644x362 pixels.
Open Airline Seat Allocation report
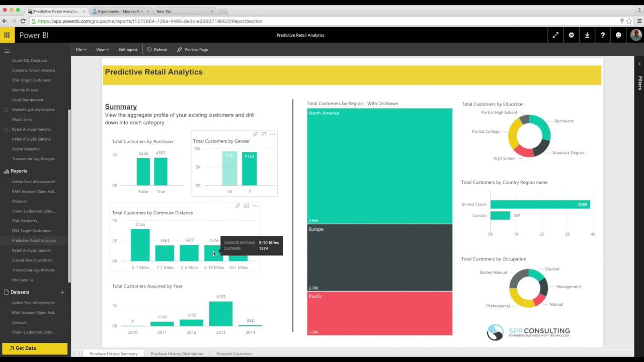35,182
